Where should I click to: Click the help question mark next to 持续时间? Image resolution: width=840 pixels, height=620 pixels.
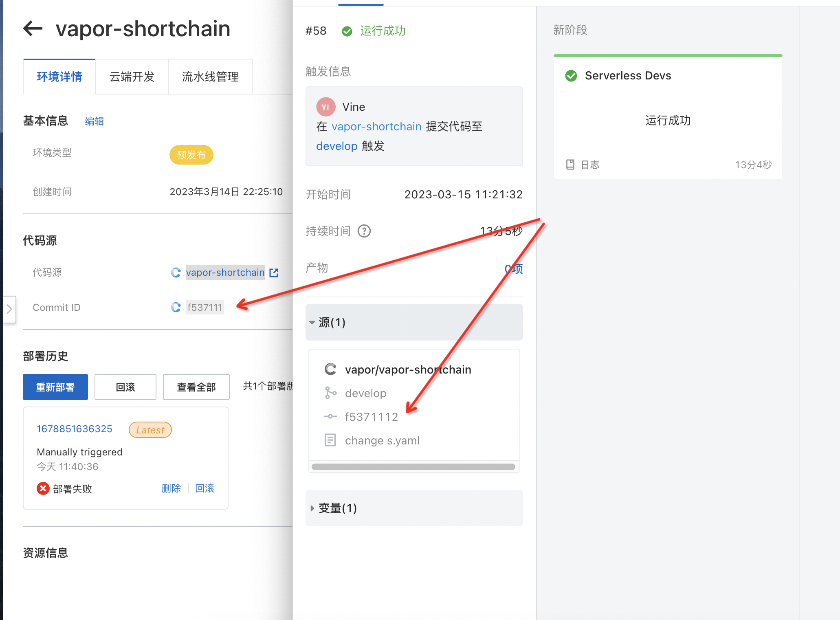click(364, 231)
